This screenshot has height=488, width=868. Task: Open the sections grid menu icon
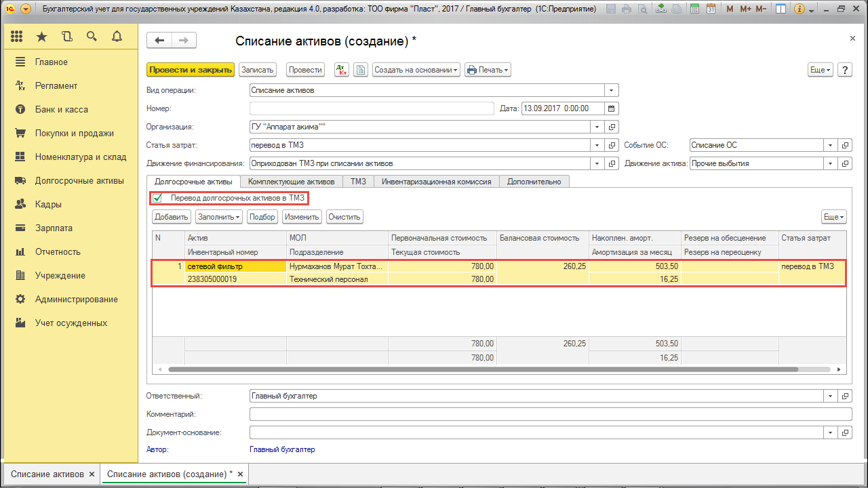coord(17,37)
